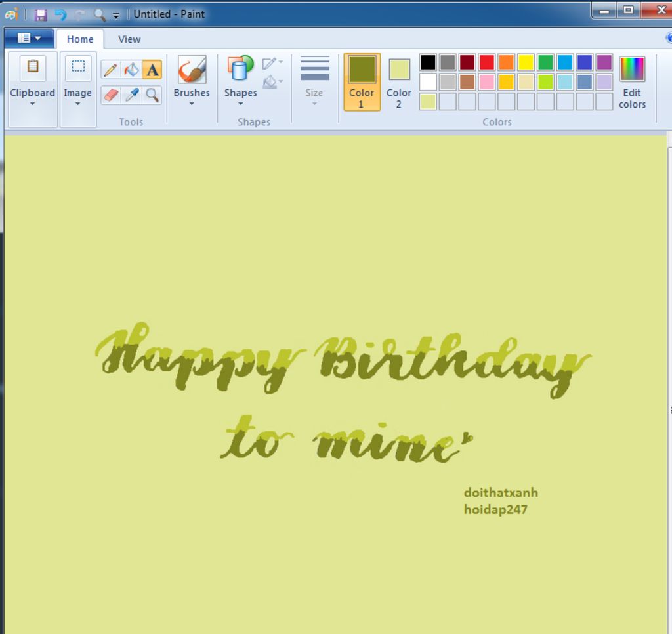Pick the gold color swatch
The height and width of the screenshot is (634, 672).
[506, 82]
